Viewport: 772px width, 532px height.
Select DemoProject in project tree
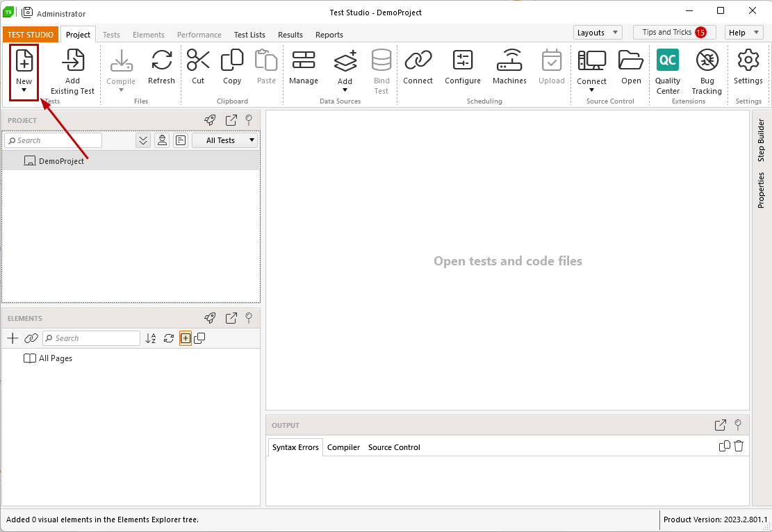pyautogui.click(x=131, y=161)
